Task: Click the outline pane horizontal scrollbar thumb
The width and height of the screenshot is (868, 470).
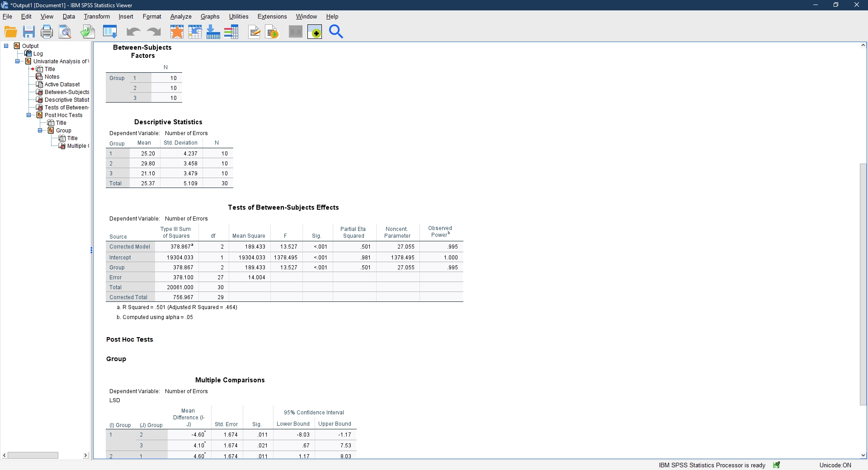Action: click(33, 455)
